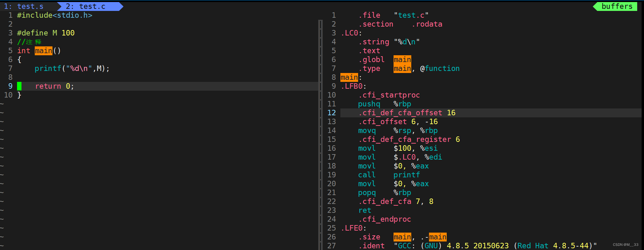Switch to the test.s buffer tab
644x250 pixels.
(x=24, y=6)
